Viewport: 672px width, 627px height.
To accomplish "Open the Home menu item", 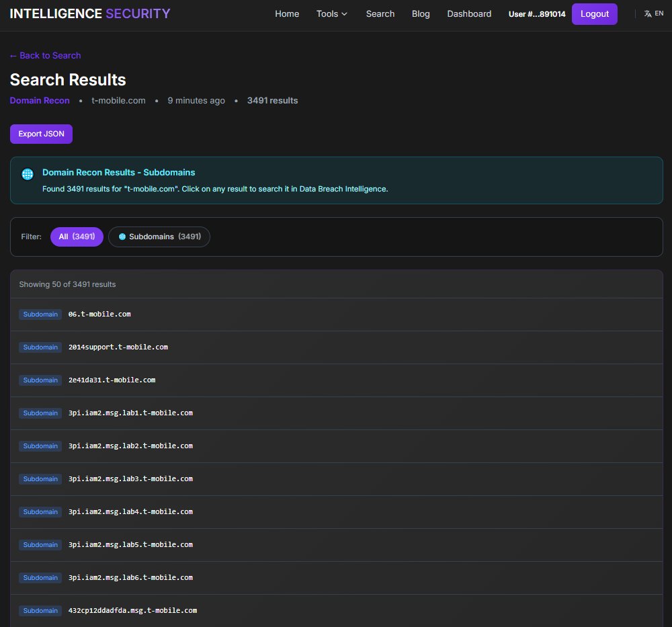I will click(287, 13).
